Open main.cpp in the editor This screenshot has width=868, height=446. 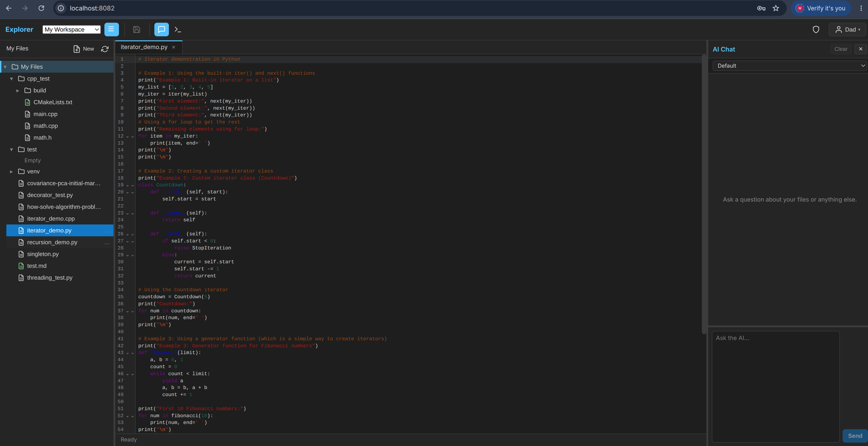45,114
